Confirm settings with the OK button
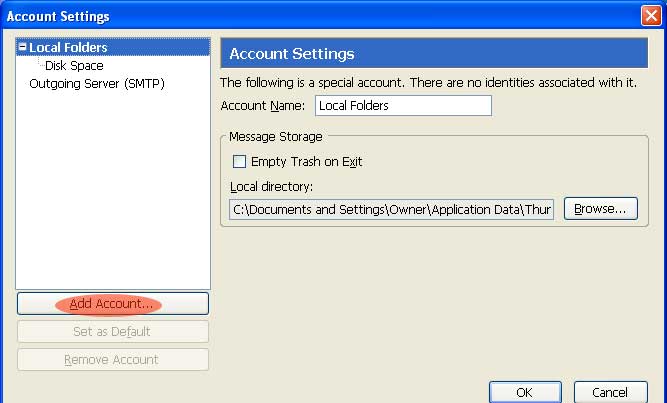 [x=524, y=392]
